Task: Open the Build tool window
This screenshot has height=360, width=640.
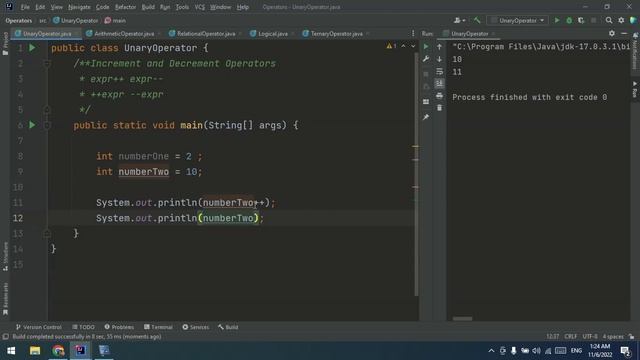Action: pos(228,327)
